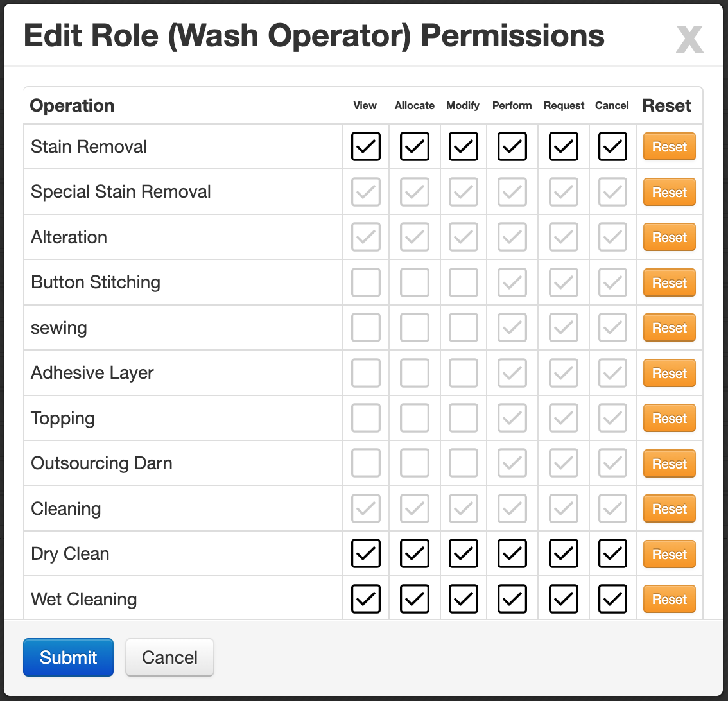Check View box for Outsourcing Darn

[x=366, y=463]
